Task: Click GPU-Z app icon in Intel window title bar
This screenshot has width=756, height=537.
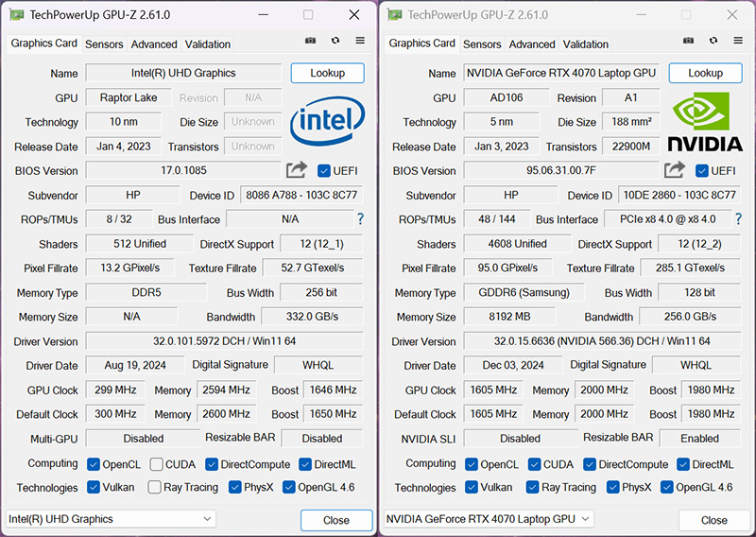Action: point(17,15)
